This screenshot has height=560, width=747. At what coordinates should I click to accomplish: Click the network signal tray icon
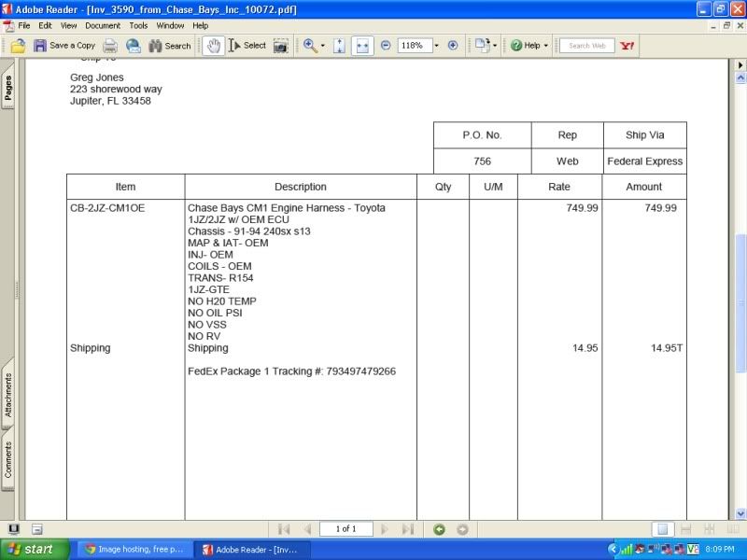[626, 550]
